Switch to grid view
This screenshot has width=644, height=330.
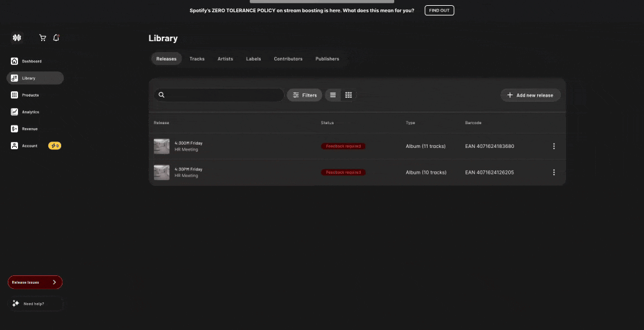(348, 95)
